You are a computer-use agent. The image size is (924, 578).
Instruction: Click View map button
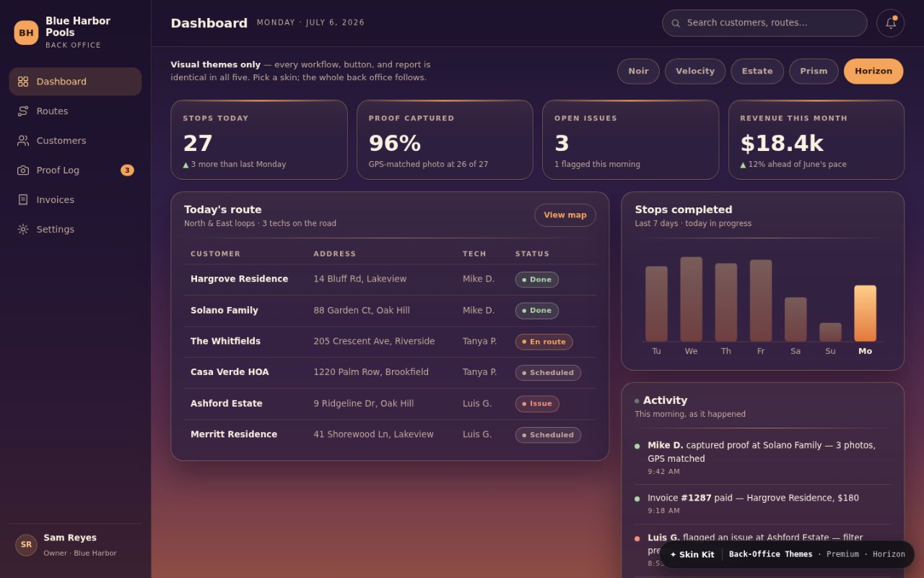pyautogui.click(x=565, y=215)
